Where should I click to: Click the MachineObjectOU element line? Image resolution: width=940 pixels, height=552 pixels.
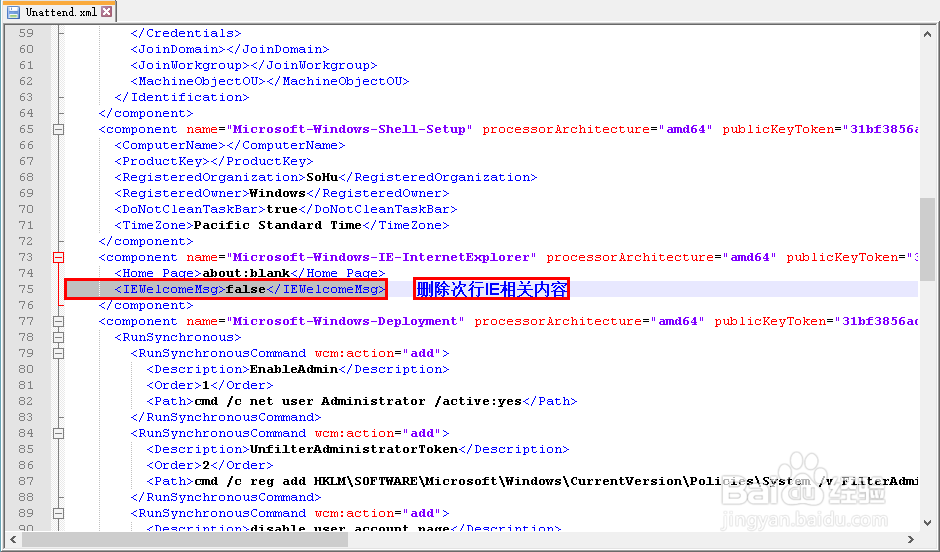270,82
